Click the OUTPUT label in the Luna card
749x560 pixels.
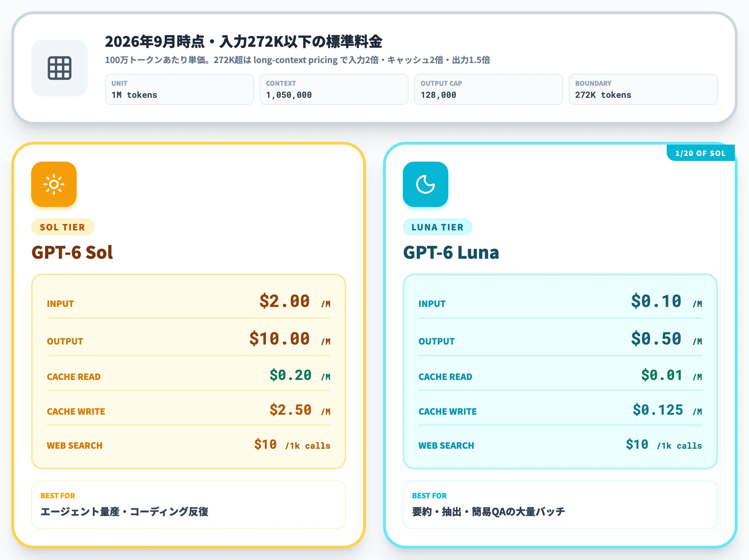coord(437,342)
